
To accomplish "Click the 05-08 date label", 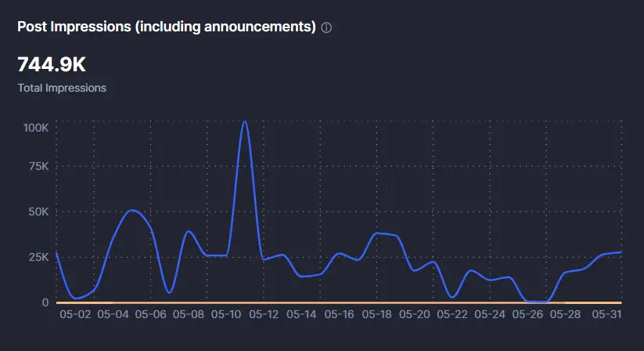I will 188,314.
